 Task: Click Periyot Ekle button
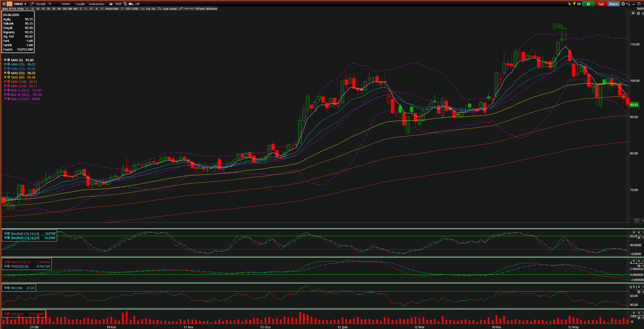[x=112, y=9]
